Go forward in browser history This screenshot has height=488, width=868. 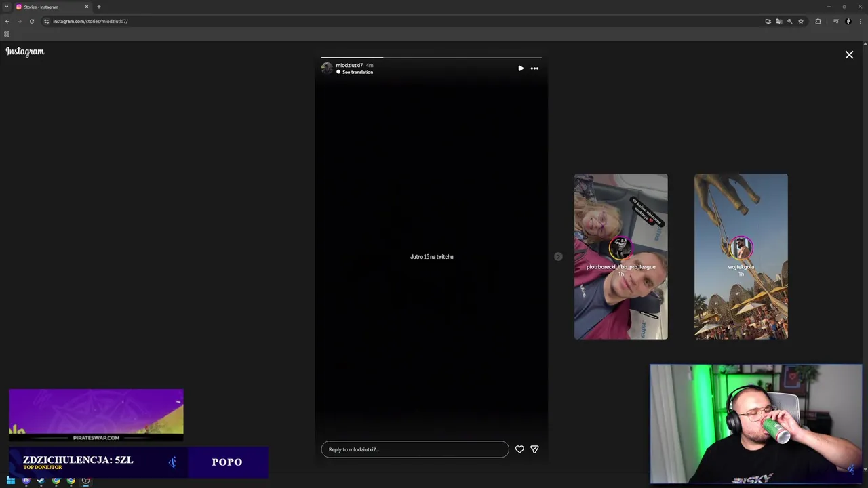[x=20, y=21]
